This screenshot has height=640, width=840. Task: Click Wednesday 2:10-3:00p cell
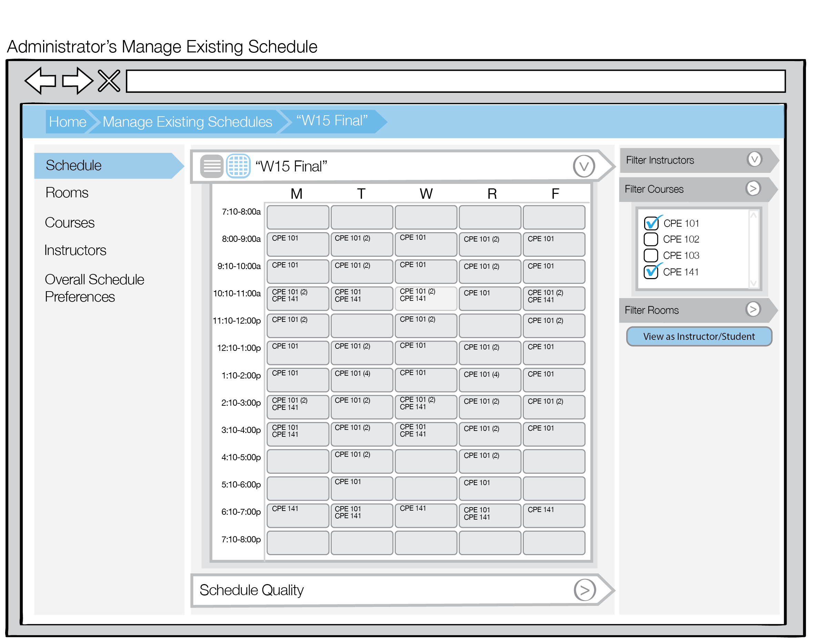tap(426, 407)
